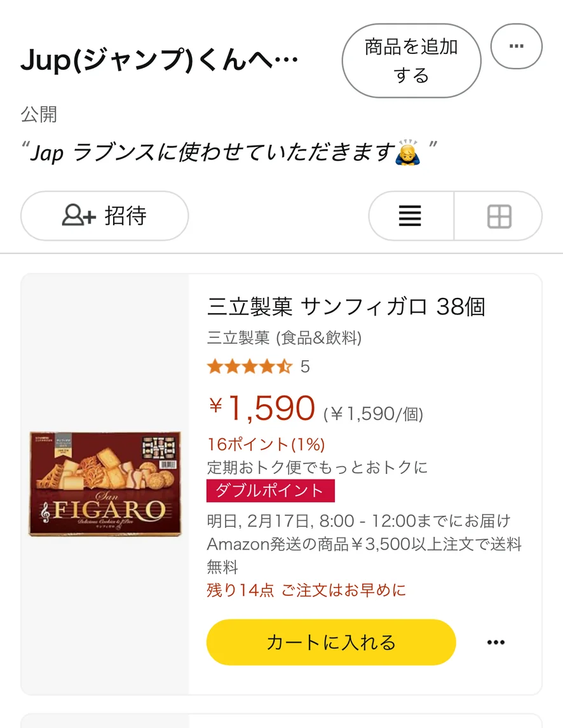Screen dimensions: 563x728
Task: Tap the red ダブルポイント badge
Action: coord(271,490)
